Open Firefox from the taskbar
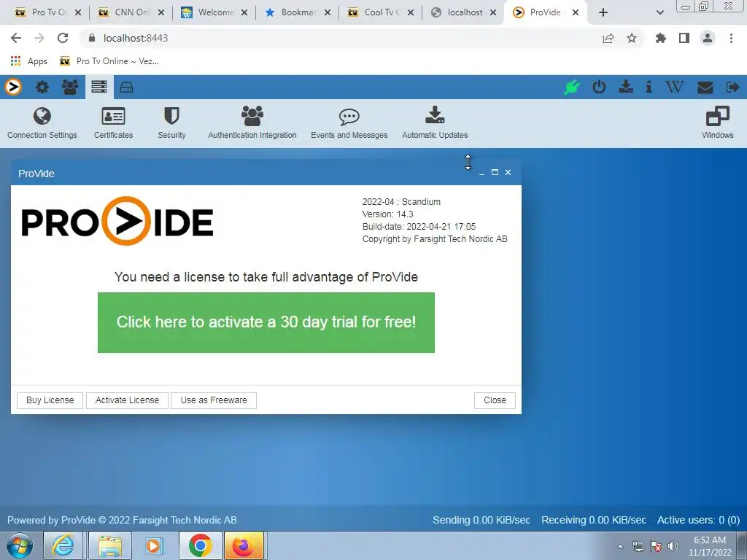This screenshot has height=560, width=747. pos(244,545)
